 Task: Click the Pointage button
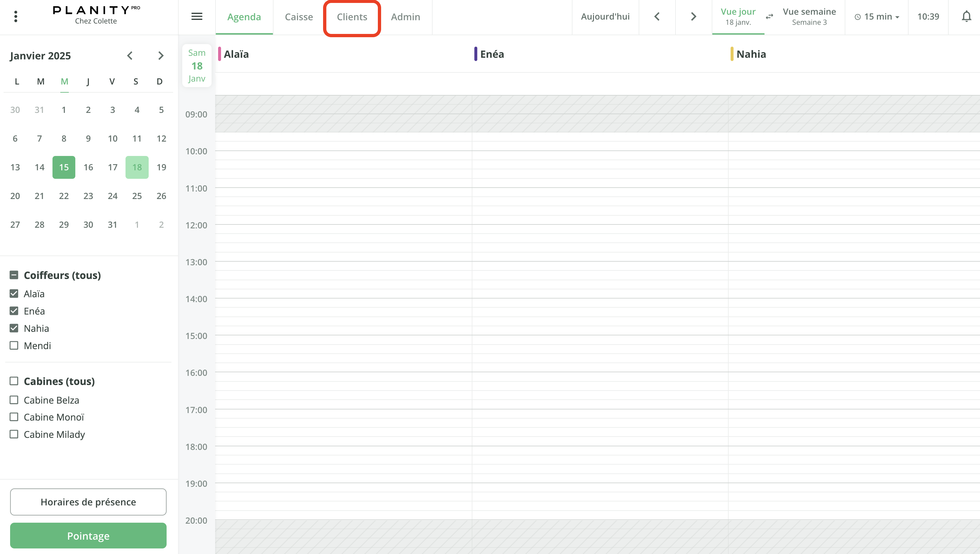[88, 535]
